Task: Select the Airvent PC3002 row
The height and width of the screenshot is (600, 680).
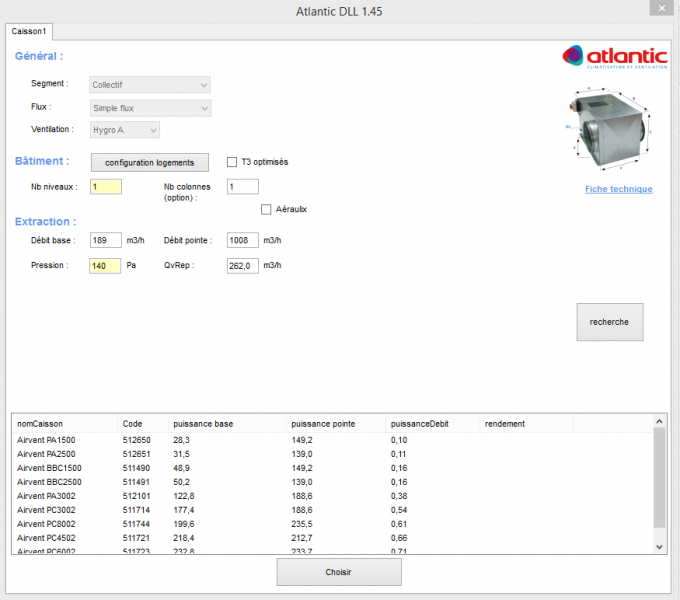Action: [x=332, y=510]
